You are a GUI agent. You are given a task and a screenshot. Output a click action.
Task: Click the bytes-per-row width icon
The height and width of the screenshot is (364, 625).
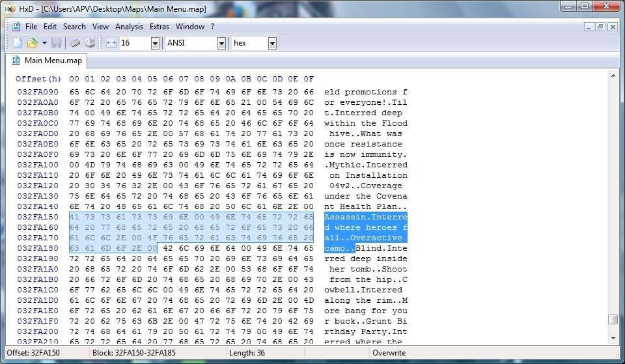click(x=111, y=43)
